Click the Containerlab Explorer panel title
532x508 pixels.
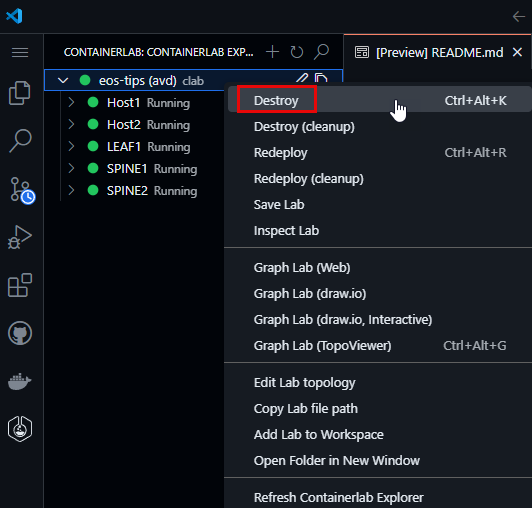(x=158, y=52)
